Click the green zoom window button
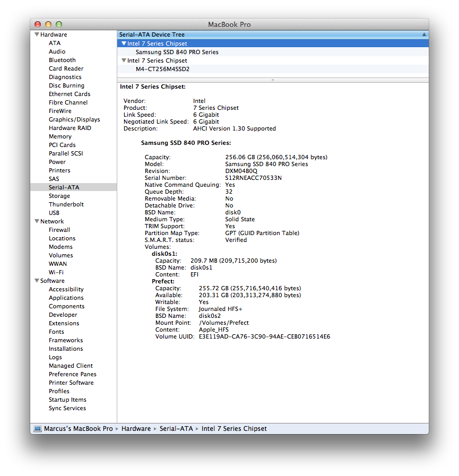The image size is (459, 476). (59, 24)
